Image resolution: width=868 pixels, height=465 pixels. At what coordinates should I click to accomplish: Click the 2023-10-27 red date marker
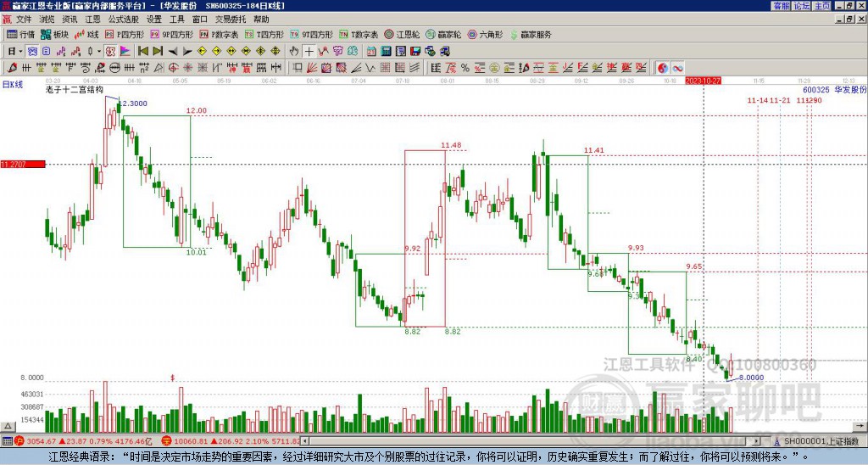click(x=703, y=81)
